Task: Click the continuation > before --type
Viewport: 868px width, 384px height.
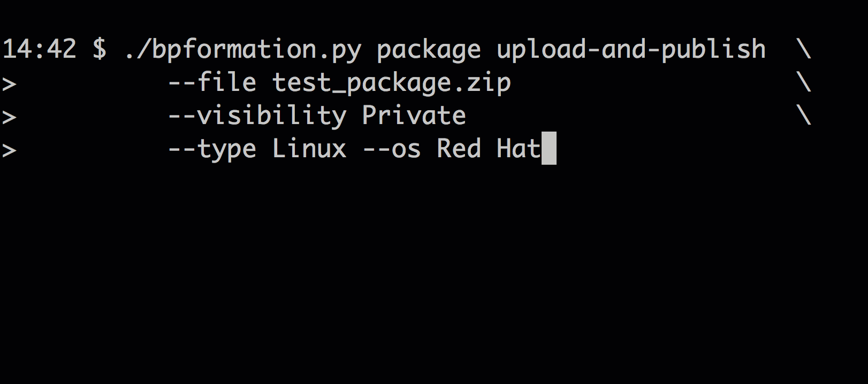Action: (x=10, y=151)
